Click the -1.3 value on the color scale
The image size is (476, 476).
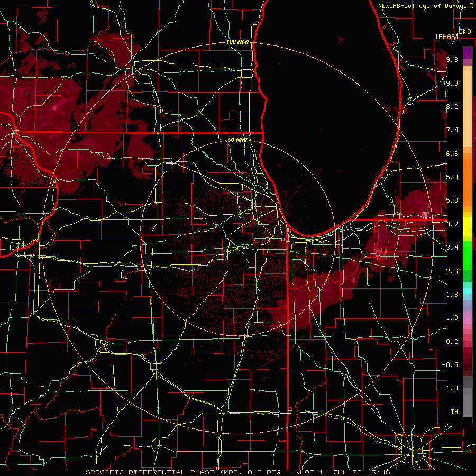tap(450, 388)
